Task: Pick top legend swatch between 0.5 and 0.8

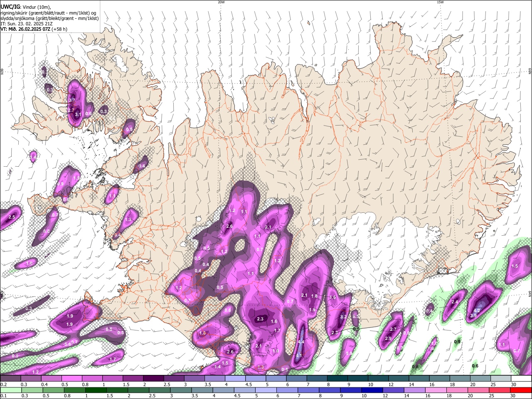Action: 72,378
